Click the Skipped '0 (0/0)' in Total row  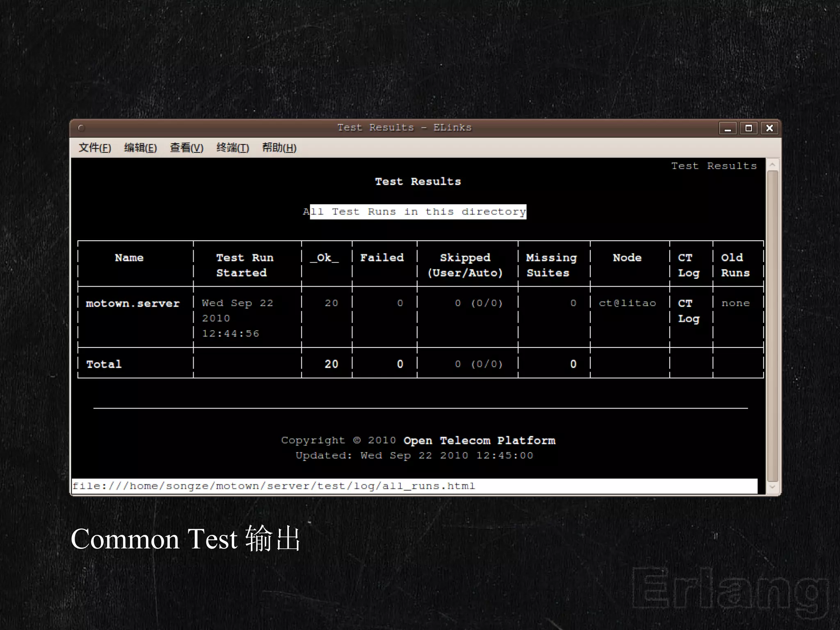479,364
